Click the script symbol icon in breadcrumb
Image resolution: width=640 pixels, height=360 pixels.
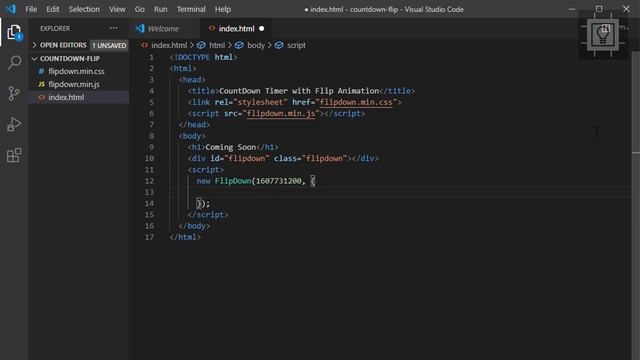click(279, 45)
